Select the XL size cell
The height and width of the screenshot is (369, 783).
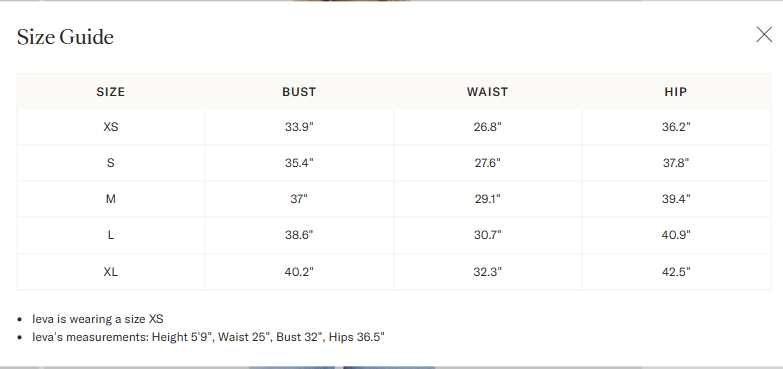click(111, 272)
